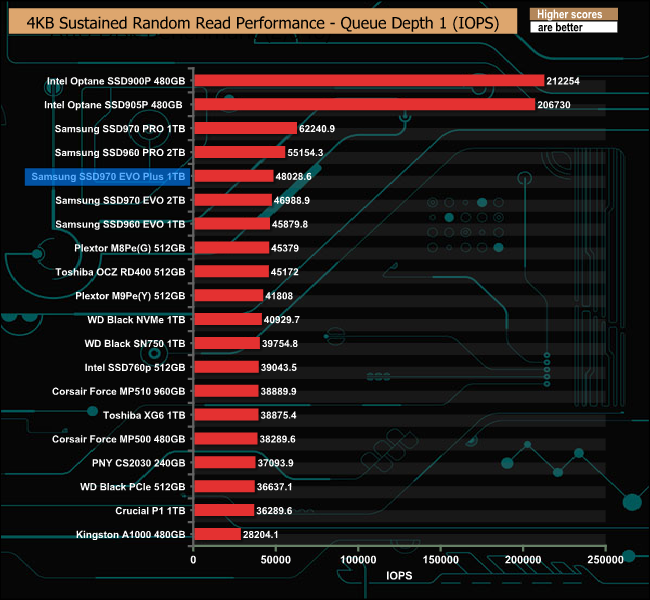
Task: Click the 28204.1 value label
Action: click(260, 534)
